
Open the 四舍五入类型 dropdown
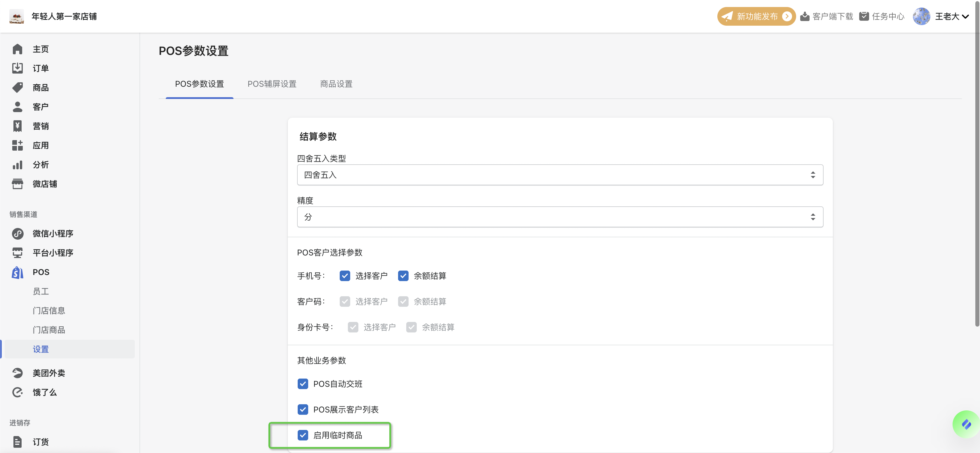point(560,175)
